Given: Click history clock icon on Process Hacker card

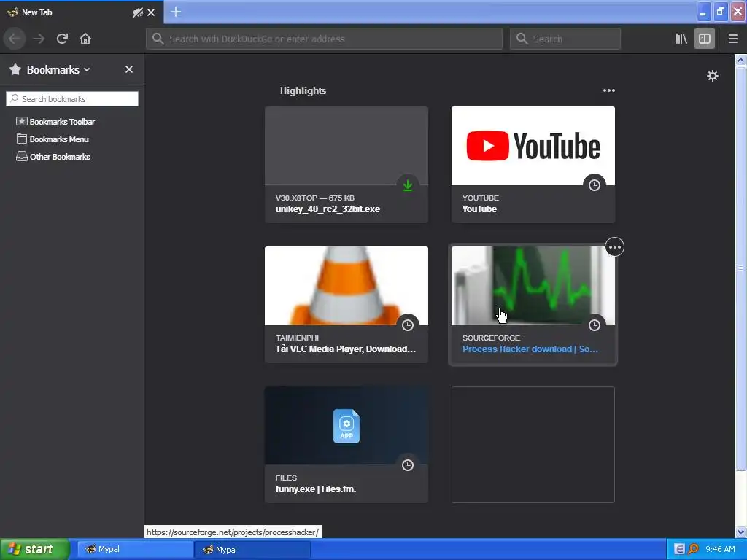Looking at the screenshot, I should tap(594, 325).
